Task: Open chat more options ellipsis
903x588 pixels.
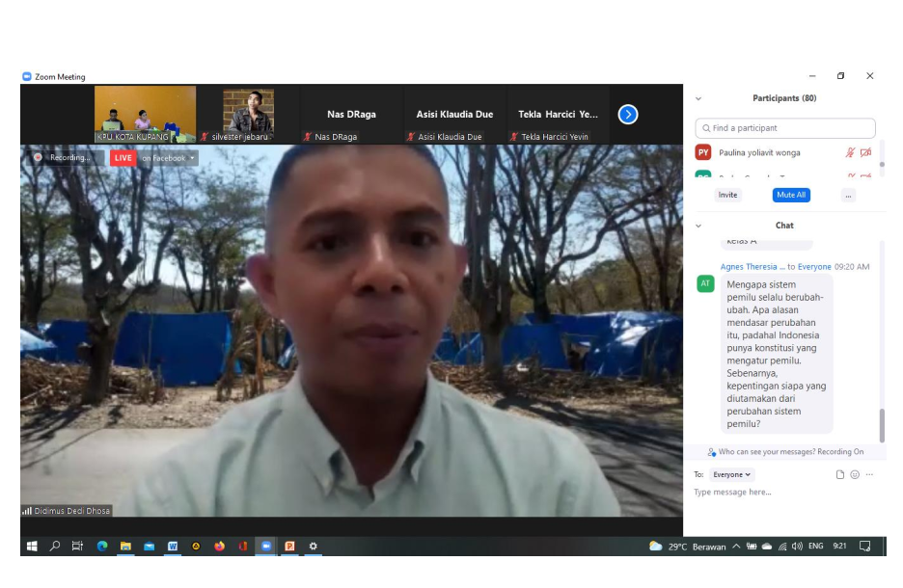Action: 869,474
